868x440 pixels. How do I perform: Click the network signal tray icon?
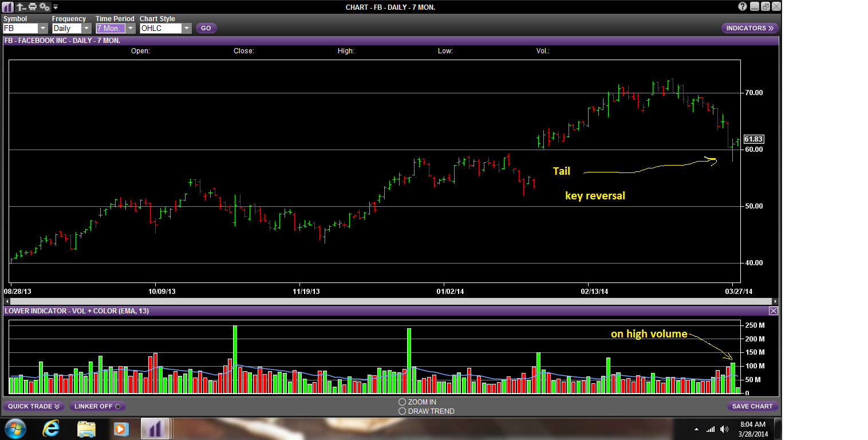tap(711, 429)
